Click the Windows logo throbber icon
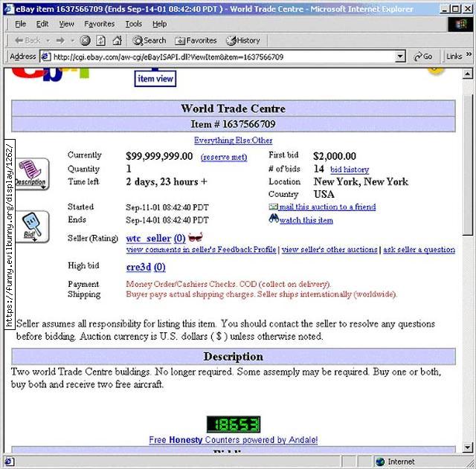Screen dimensions: 476x469 (460, 24)
